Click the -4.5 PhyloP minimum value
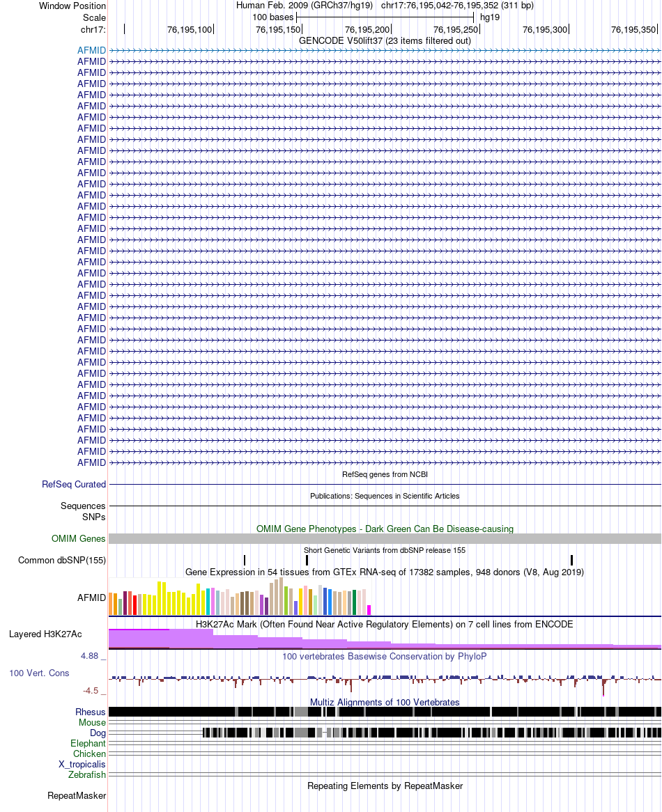Image resolution: width=662 pixels, height=812 pixels. (91, 690)
